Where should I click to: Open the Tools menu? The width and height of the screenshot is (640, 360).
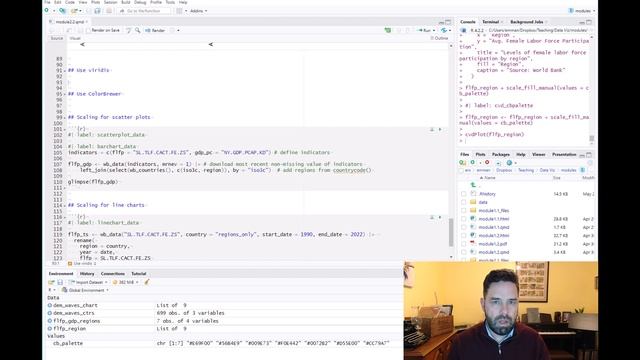170,2
